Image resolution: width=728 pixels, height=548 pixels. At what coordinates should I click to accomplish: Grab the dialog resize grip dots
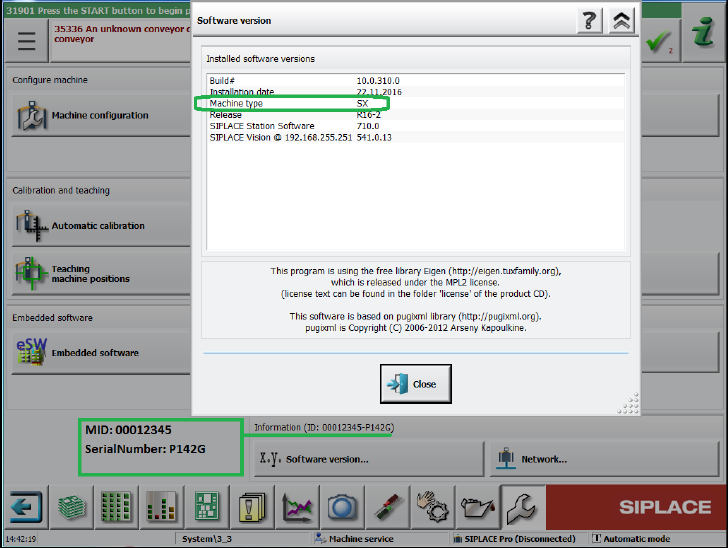click(629, 403)
